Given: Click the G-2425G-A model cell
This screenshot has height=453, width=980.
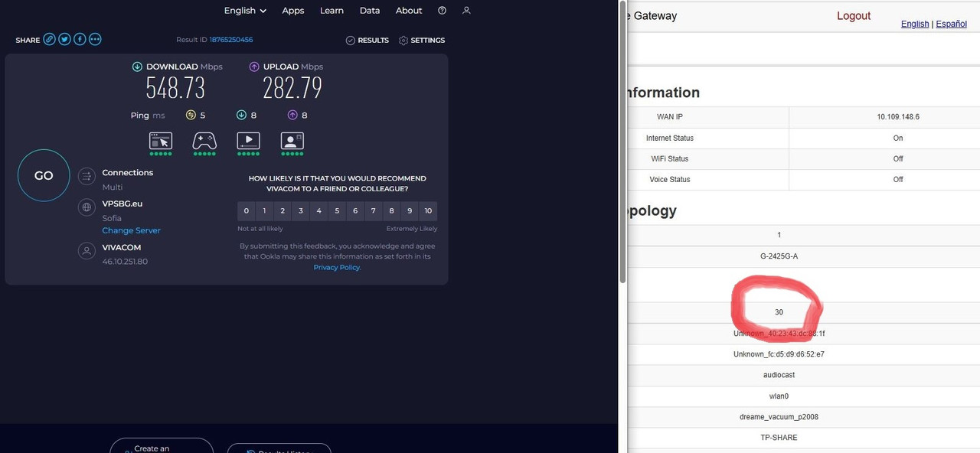Looking at the screenshot, I should click(779, 256).
